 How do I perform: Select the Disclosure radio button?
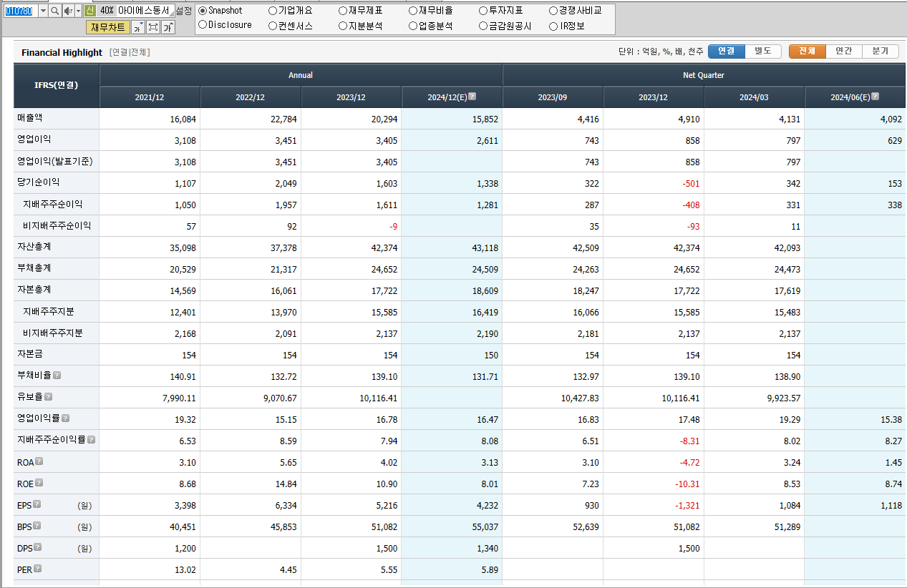[x=203, y=25]
